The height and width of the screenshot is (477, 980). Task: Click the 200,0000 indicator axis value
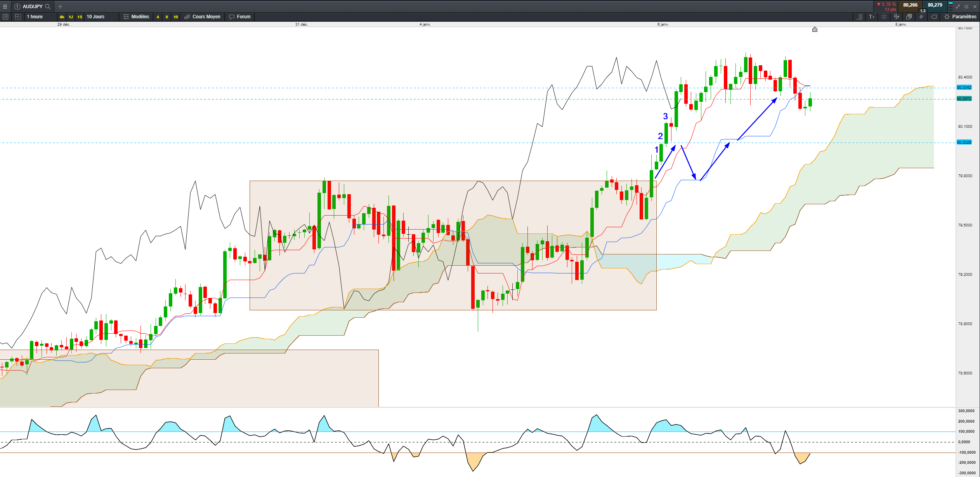click(x=966, y=421)
